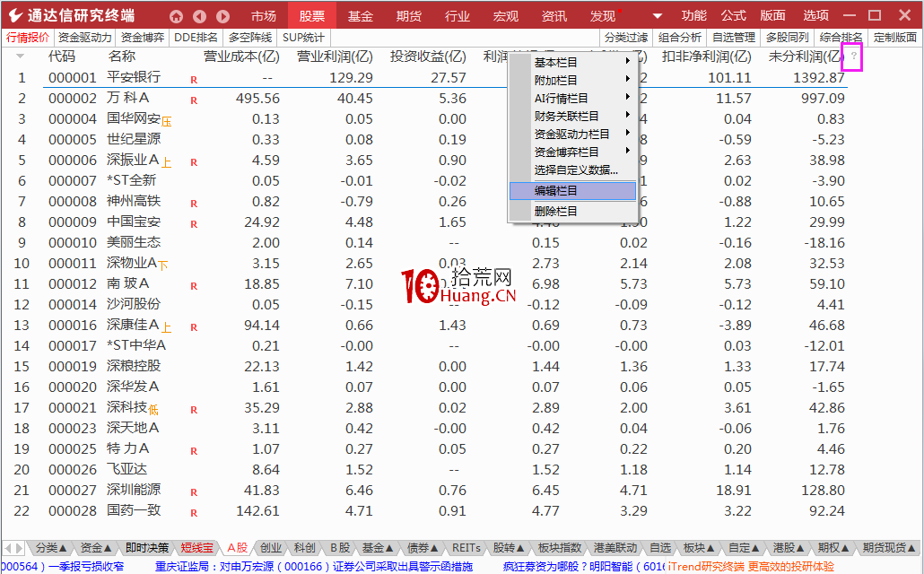Viewport: 924px width, 574px height.
Task: Expand 资金博弈栏目 submenu
Action: tap(572, 152)
